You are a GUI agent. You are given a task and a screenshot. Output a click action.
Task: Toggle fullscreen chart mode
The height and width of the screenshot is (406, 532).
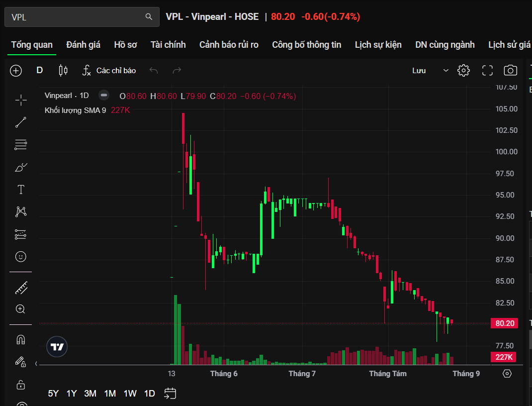pos(487,71)
